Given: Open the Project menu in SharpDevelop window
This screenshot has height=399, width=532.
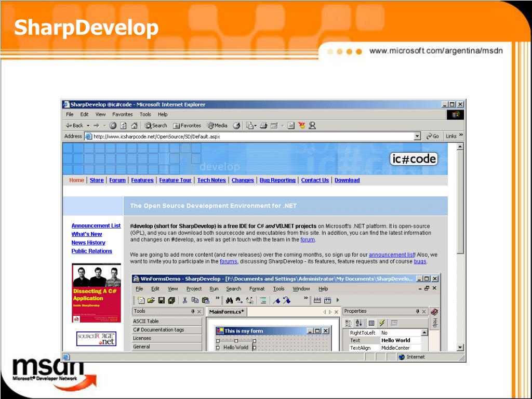Looking at the screenshot, I should tap(194, 289).
